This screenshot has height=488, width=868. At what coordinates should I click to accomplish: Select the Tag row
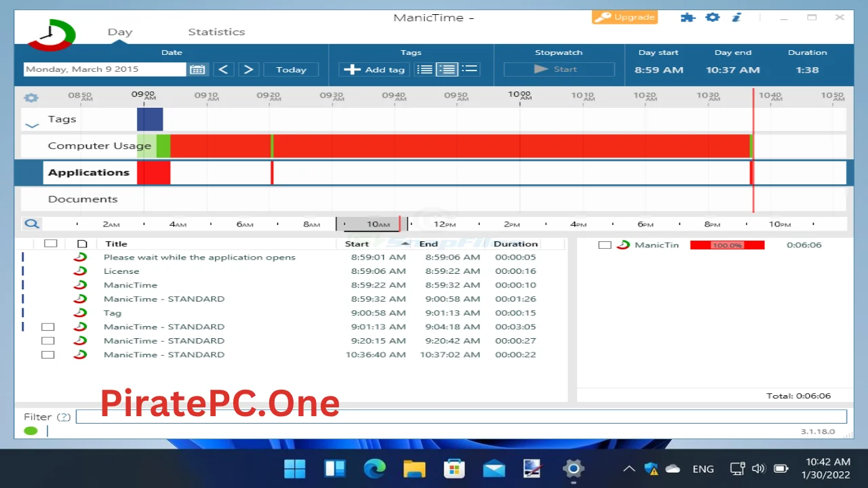[292, 313]
